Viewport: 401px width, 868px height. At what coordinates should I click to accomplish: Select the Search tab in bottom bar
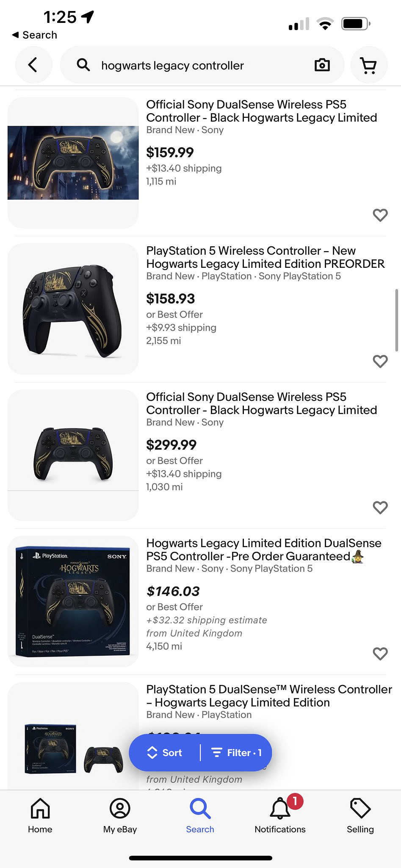pyautogui.click(x=200, y=815)
